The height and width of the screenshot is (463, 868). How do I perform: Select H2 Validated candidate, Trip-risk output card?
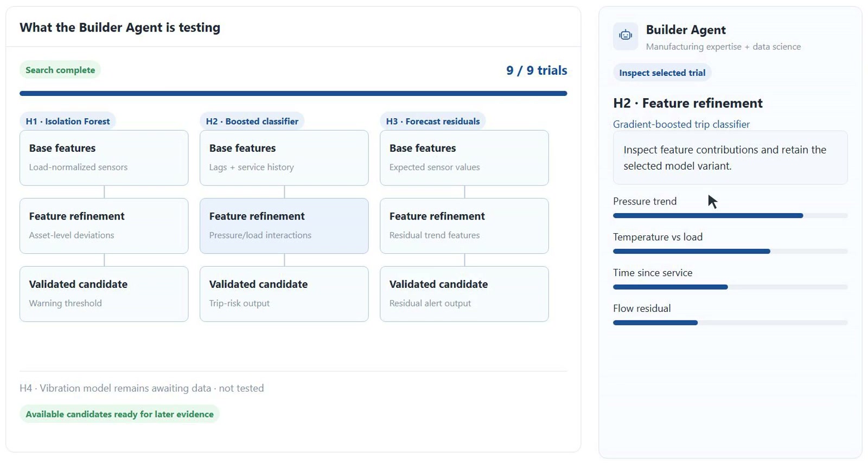click(284, 294)
